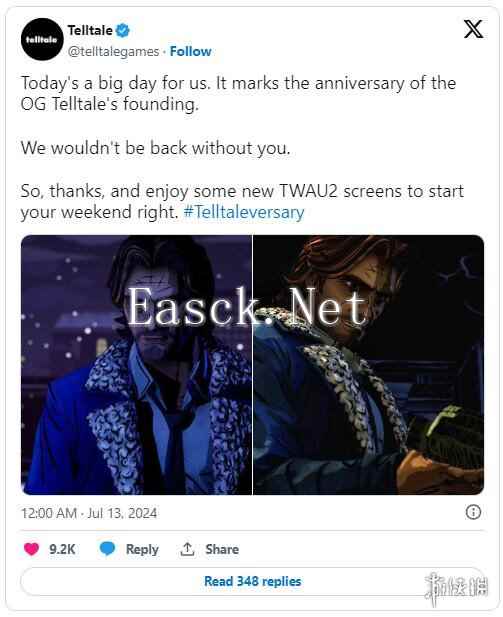This screenshot has height=617, width=503.
Task: Click the 9.2K likes count
Action: [x=62, y=549]
